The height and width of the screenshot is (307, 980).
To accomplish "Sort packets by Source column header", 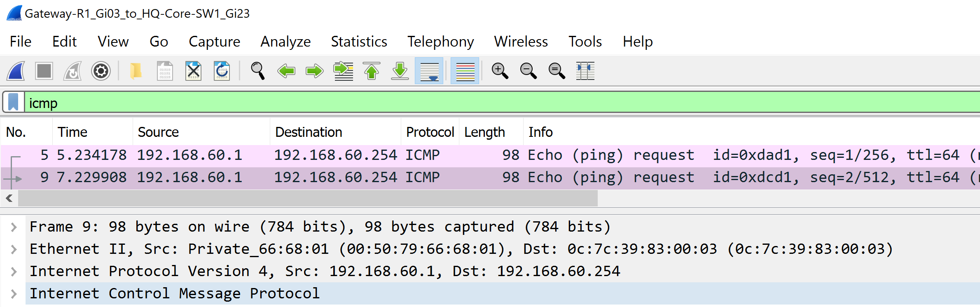I will pos(158,132).
